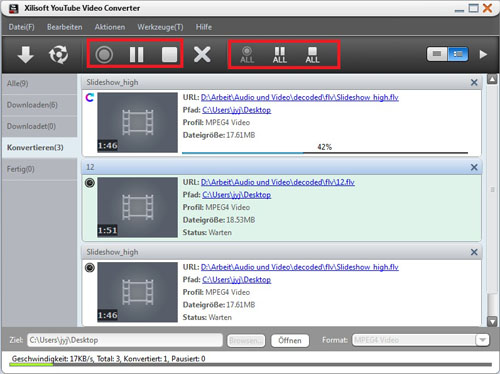Select the Konvertieren(3) category
500x374 pixels.
coord(39,148)
